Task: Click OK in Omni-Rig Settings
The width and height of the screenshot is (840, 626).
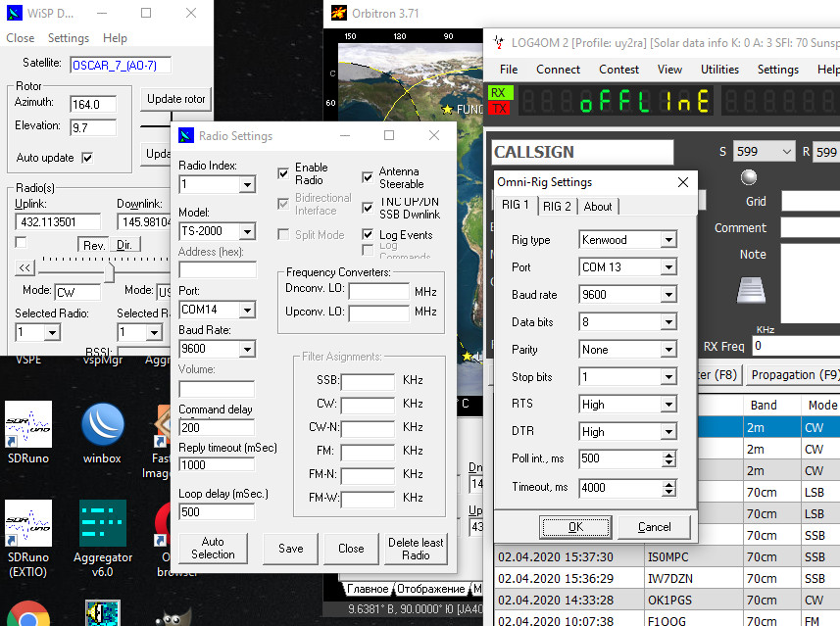Action: click(x=575, y=527)
